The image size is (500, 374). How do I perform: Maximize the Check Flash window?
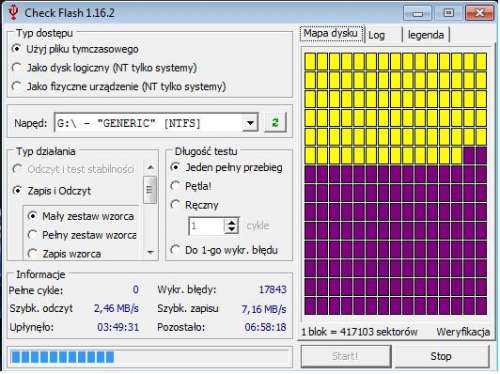pos(449,13)
